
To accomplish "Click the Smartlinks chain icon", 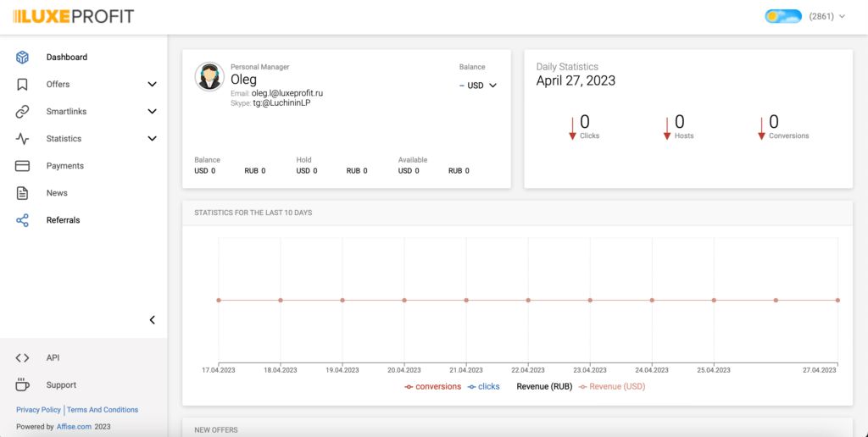I will [23, 112].
